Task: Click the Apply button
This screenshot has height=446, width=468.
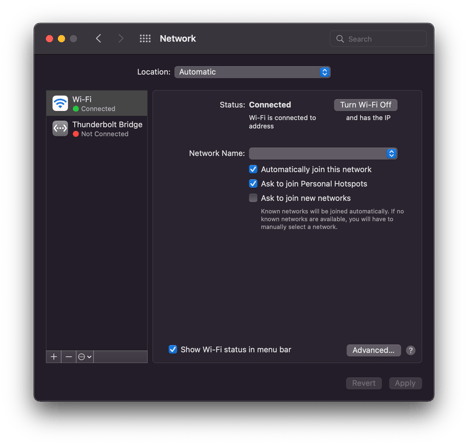Action: click(x=405, y=383)
